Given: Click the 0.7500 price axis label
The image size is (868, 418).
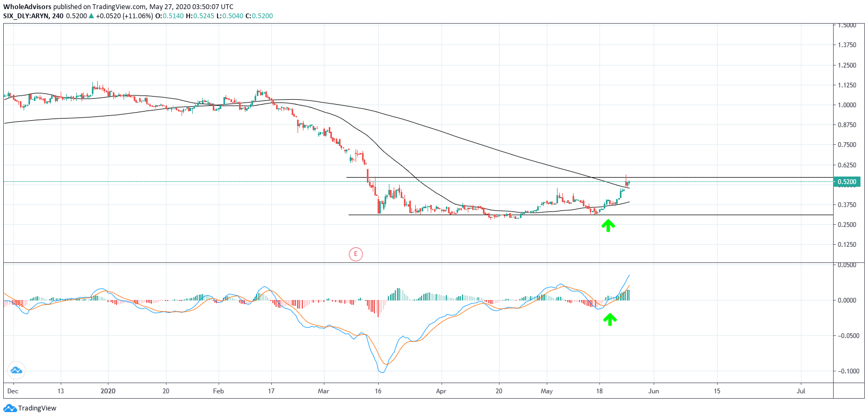Looking at the screenshot, I should pyautogui.click(x=847, y=145).
